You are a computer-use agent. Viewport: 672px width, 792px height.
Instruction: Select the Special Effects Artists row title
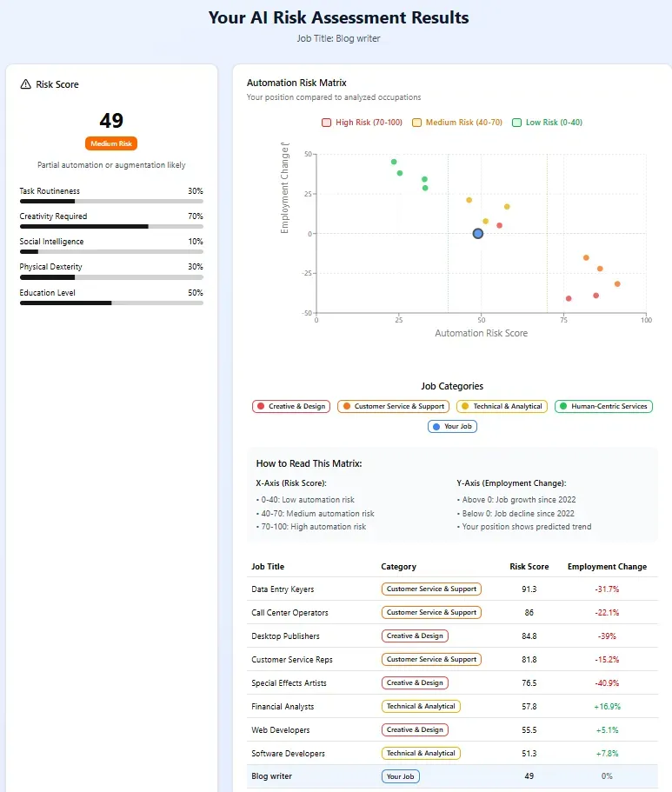(288, 683)
